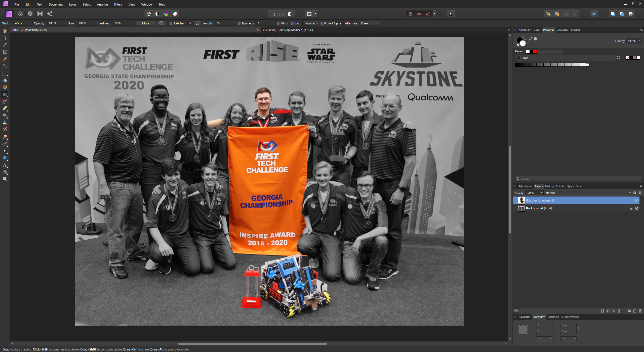
Task: Open layer effects fx icon
Action: tap(614, 311)
